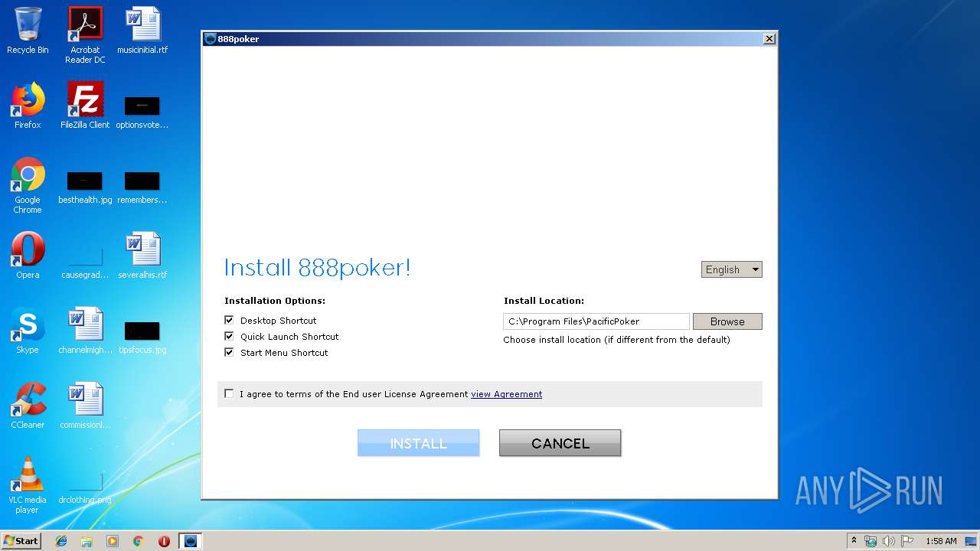Uncheck Start Menu Shortcut option

[x=229, y=352]
